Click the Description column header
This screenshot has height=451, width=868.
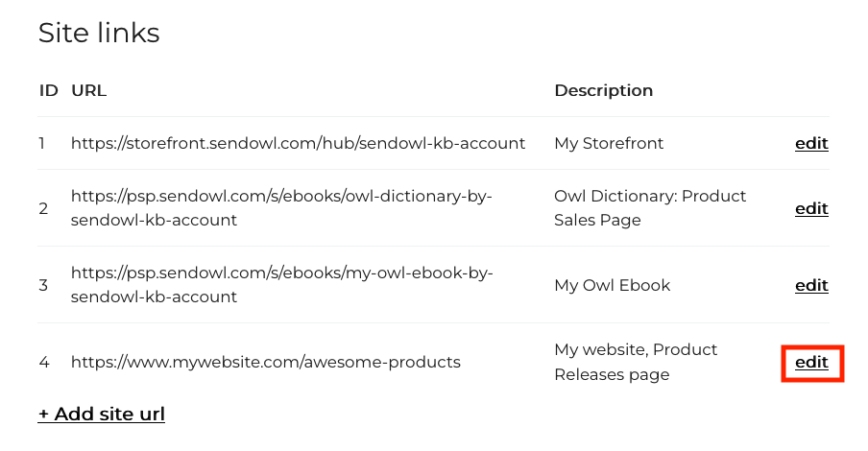[603, 90]
